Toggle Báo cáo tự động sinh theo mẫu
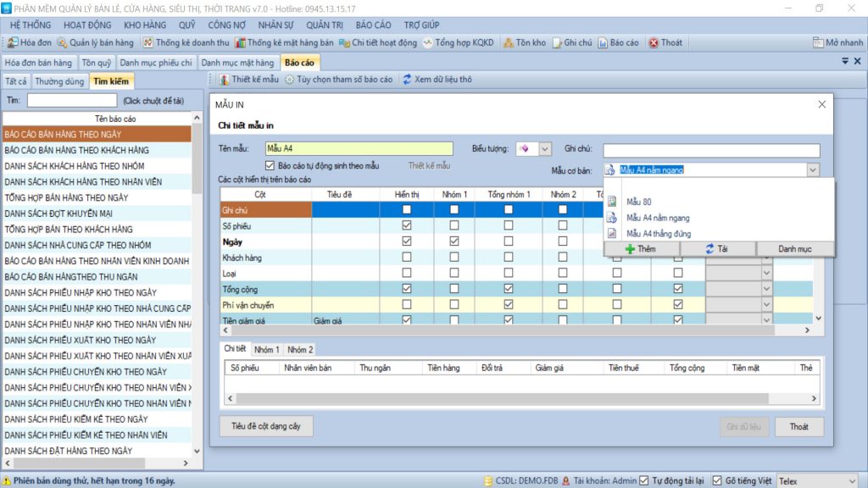The height and width of the screenshot is (488, 868). coord(270,165)
